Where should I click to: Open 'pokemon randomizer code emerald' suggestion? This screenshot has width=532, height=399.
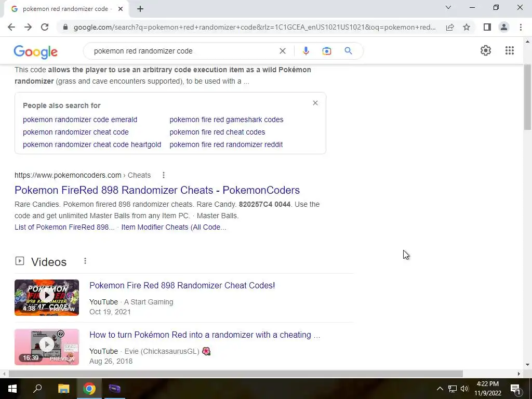pos(80,119)
